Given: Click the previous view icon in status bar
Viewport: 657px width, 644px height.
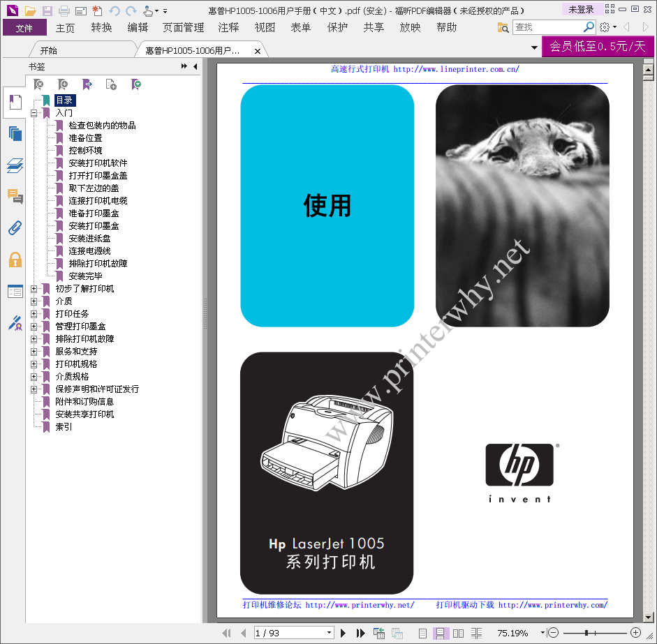Looking at the screenshot, I should tap(379, 633).
